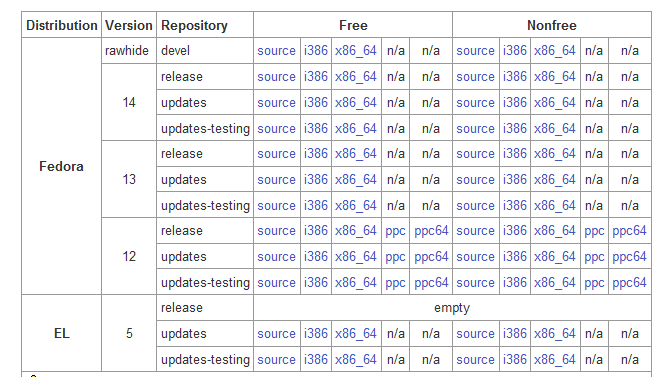This screenshot has height=377, width=663.
Task: Click the 'empty' cell in EL release row
Action: click(x=452, y=308)
